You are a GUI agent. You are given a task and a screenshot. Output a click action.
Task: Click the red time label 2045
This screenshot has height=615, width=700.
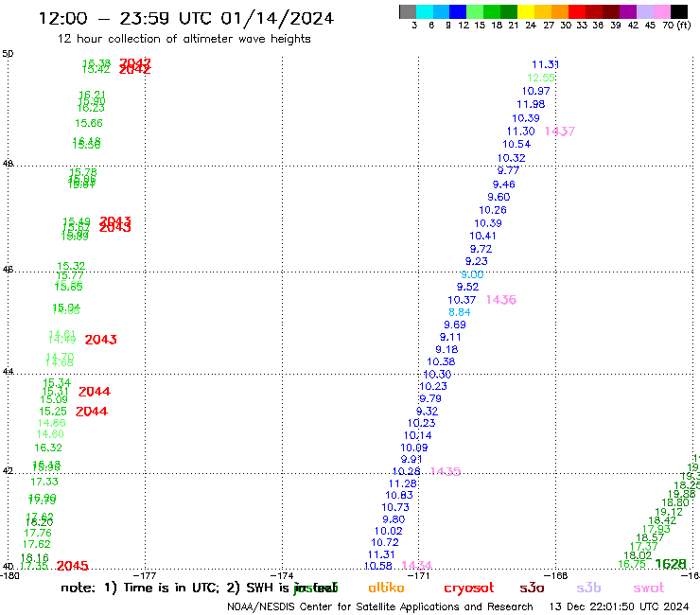pos(72,566)
